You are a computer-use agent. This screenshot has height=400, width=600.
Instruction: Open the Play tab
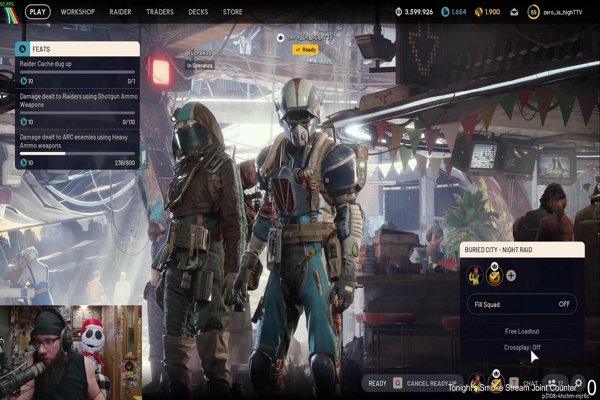click(x=38, y=11)
